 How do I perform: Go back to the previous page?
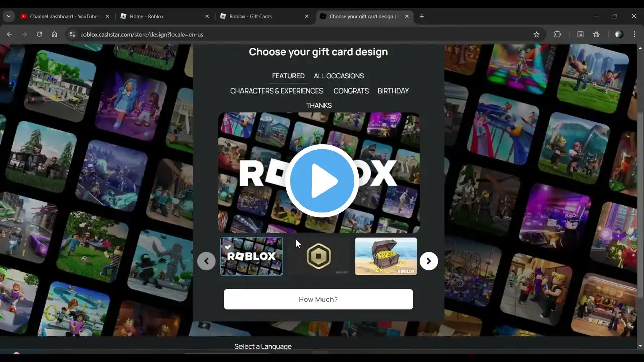(x=9, y=34)
